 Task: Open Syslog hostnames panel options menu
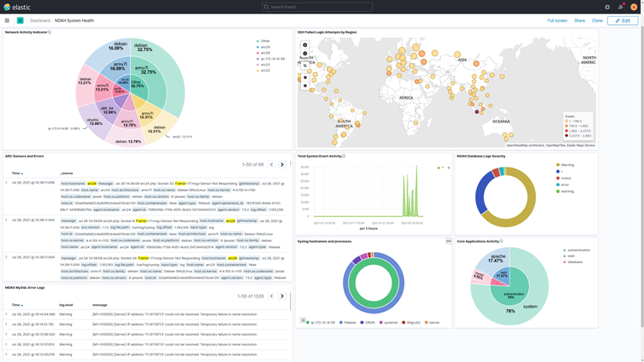(x=449, y=241)
